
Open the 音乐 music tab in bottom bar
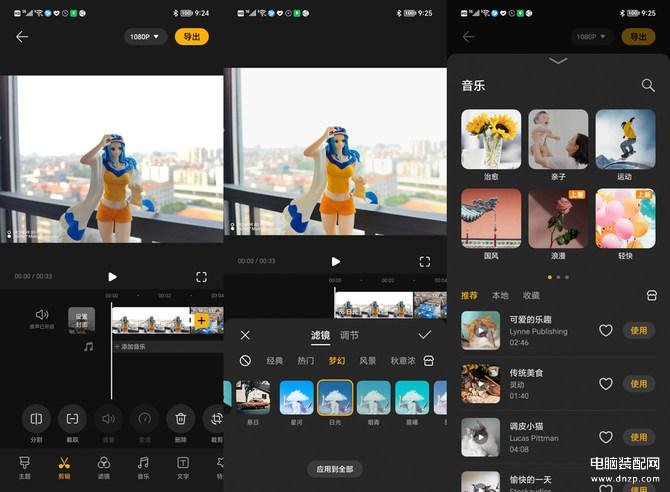pos(144,468)
